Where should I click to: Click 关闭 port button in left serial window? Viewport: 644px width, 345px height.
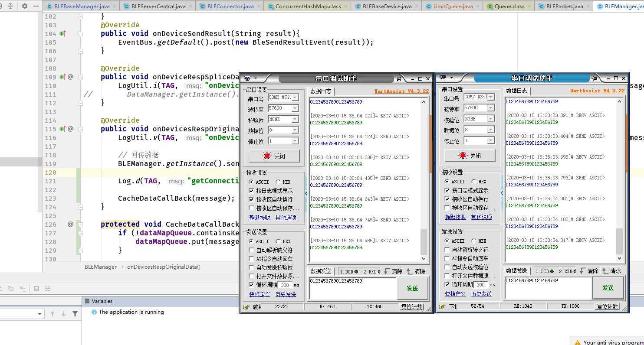pos(274,156)
